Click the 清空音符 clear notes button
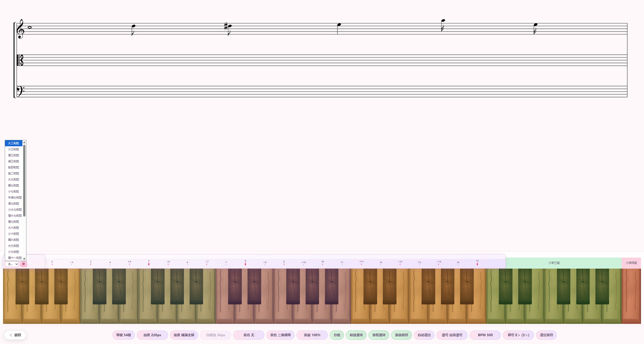The image size is (644, 344). coord(546,335)
